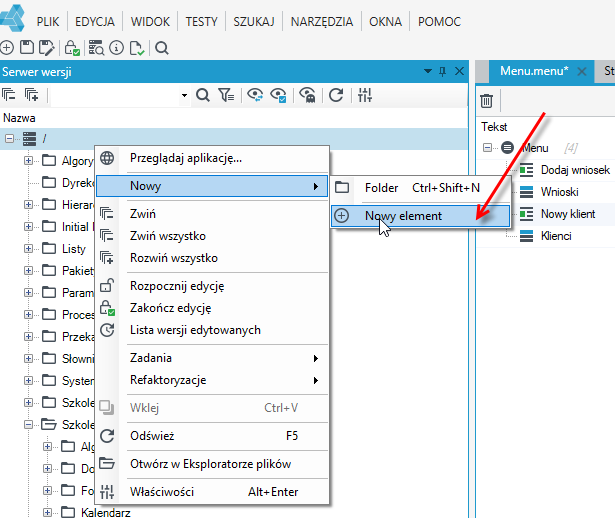Click the main toolbar lock icon with green check

coord(72,48)
